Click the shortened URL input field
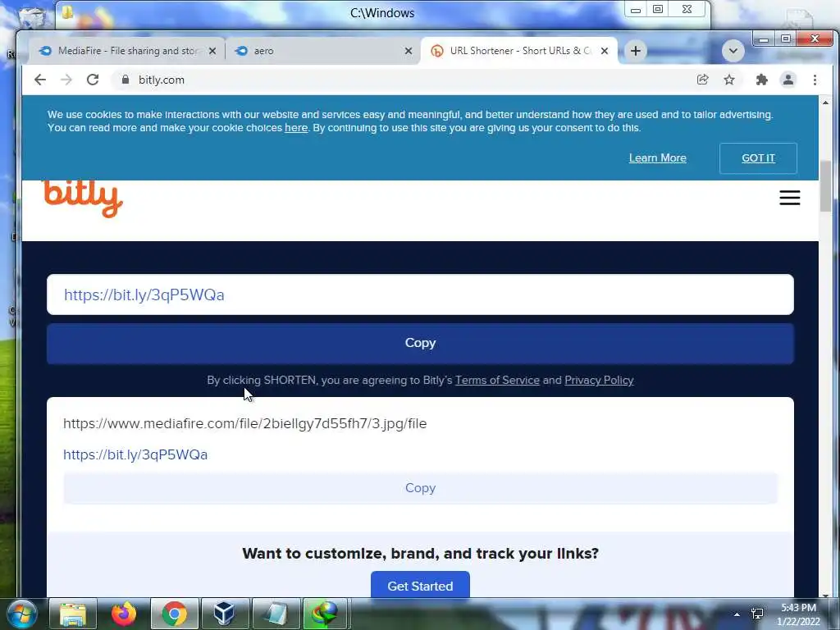The height and width of the screenshot is (630, 840). pos(420,294)
